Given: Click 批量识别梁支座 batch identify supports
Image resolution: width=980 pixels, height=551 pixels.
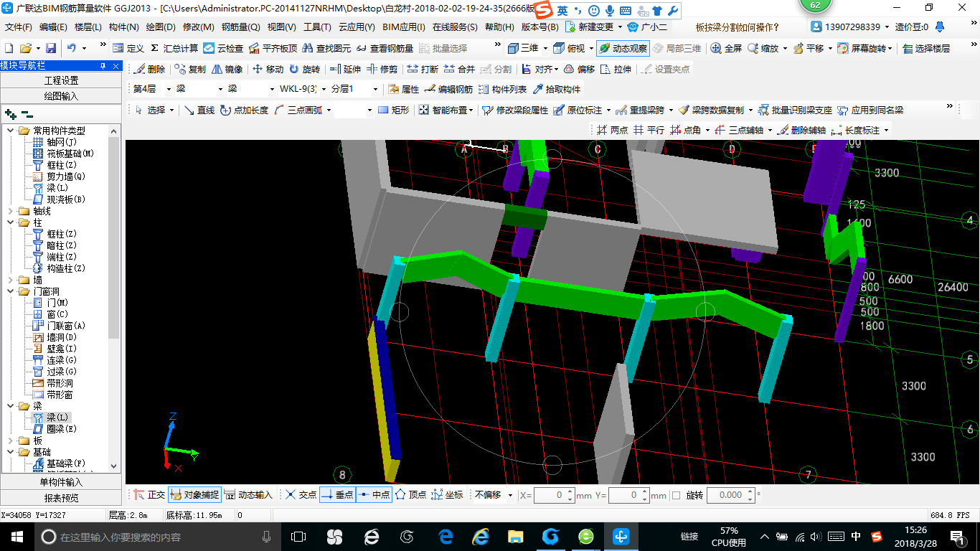Looking at the screenshot, I should (795, 110).
